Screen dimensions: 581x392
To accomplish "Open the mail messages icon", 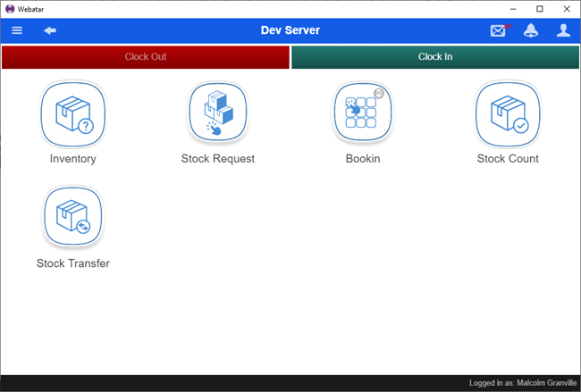I will pyautogui.click(x=499, y=30).
